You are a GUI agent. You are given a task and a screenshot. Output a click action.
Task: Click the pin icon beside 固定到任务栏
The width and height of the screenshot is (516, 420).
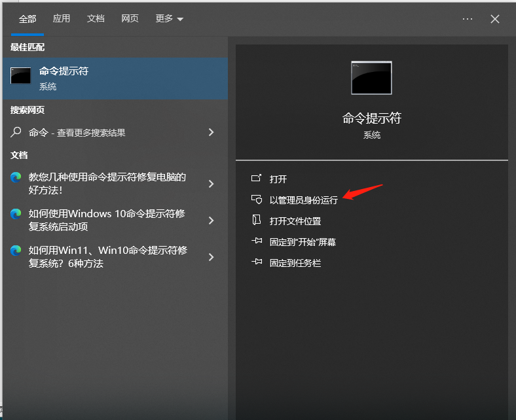[257, 262]
